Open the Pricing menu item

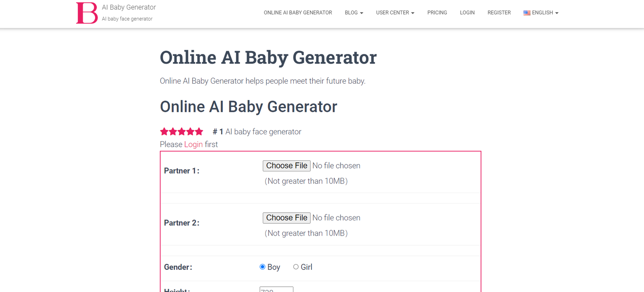pyautogui.click(x=437, y=13)
